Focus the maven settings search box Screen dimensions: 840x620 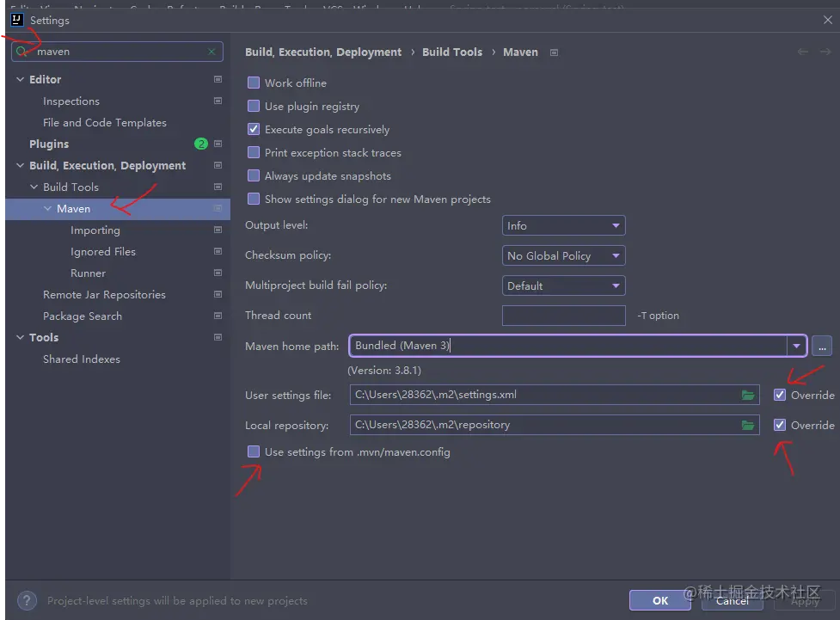point(117,52)
